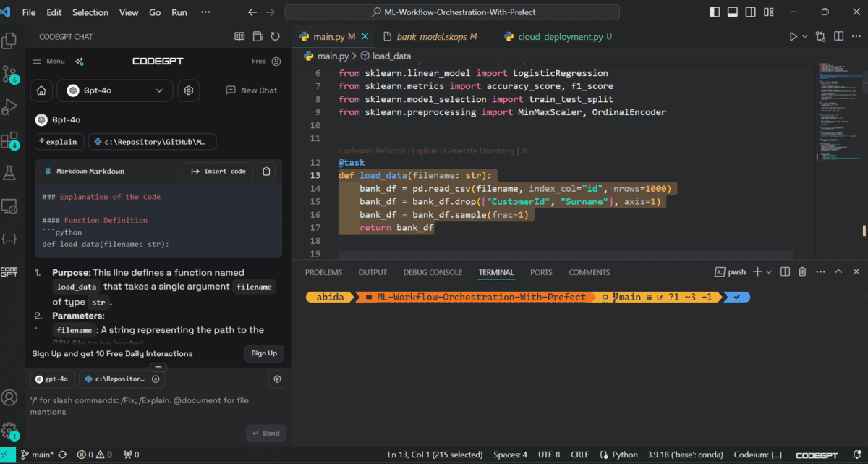Viewport: 868px width, 464px height.
Task: Open the load_data breadcrumb symbol
Action: [x=386, y=56]
